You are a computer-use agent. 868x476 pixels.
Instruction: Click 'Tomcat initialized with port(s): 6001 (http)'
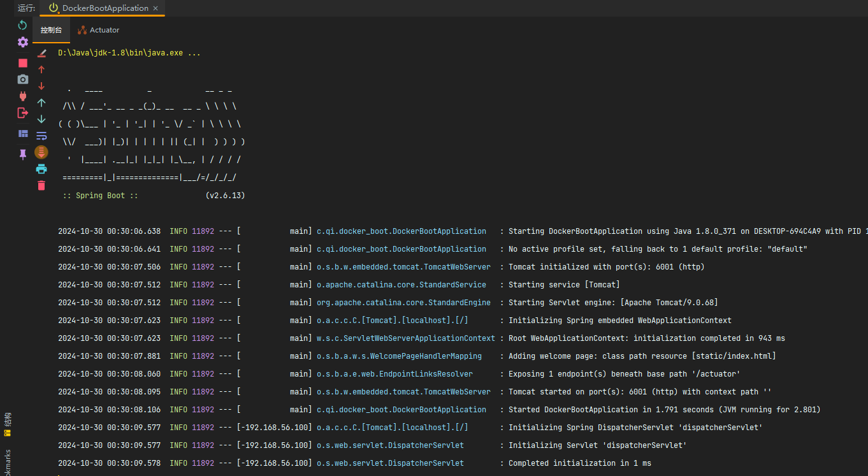pyautogui.click(x=607, y=267)
